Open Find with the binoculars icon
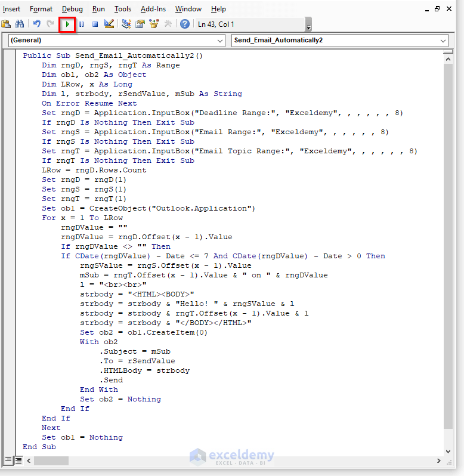Screen dimensions: 464x476 [x=20, y=24]
